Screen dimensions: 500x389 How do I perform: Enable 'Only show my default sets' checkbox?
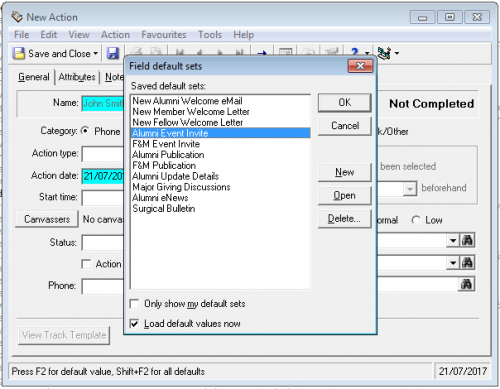click(134, 304)
